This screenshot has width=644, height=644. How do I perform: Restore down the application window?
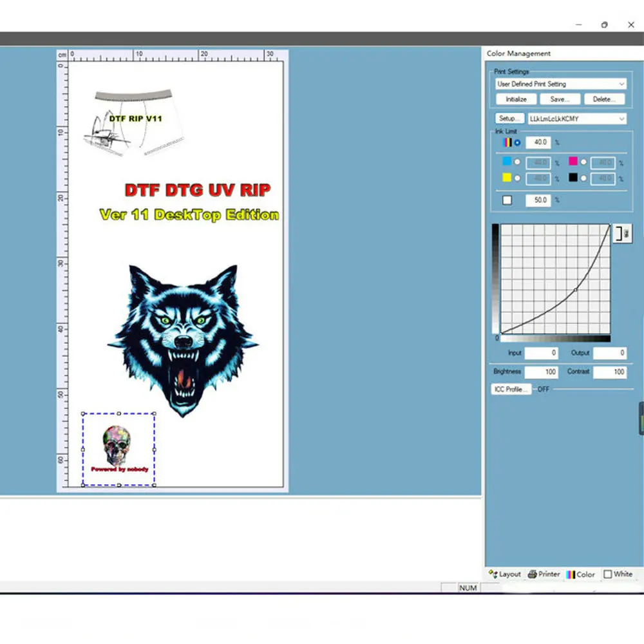click(604, 24)
